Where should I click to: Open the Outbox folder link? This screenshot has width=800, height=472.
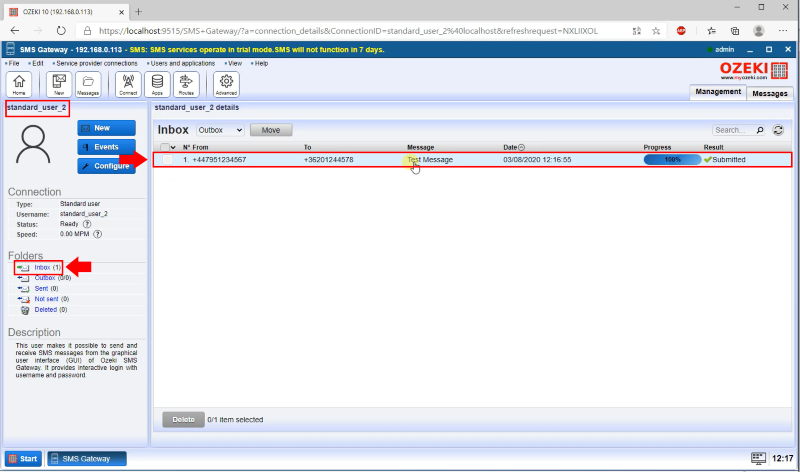(x=45, y=278)
